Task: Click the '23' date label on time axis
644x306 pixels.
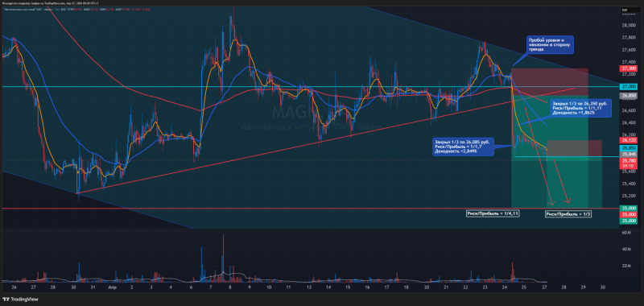Action: pyautogui.click(x=485, y=287)
